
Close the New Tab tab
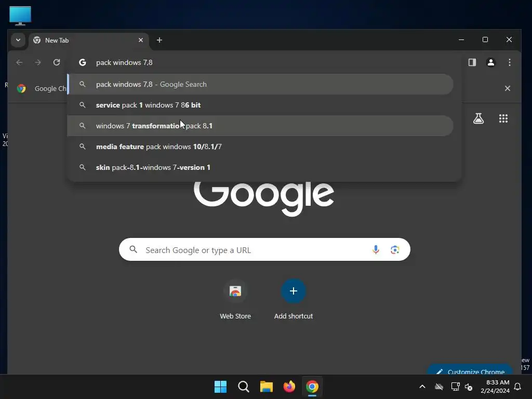tap(141, 40)
